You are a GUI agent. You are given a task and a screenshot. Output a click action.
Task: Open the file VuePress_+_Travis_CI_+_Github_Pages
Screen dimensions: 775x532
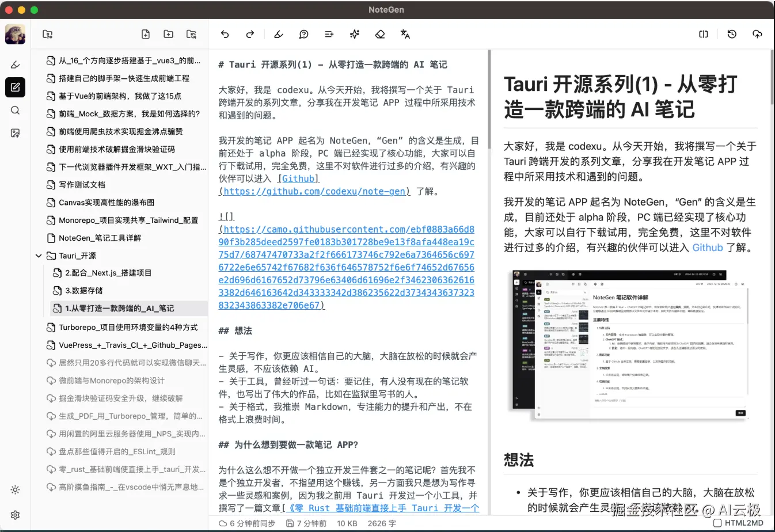pos(132,345)
